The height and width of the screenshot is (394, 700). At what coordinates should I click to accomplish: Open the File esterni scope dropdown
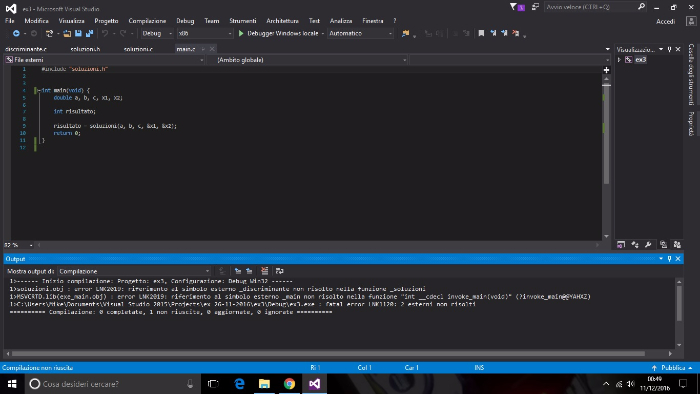(x=104, y=60)
